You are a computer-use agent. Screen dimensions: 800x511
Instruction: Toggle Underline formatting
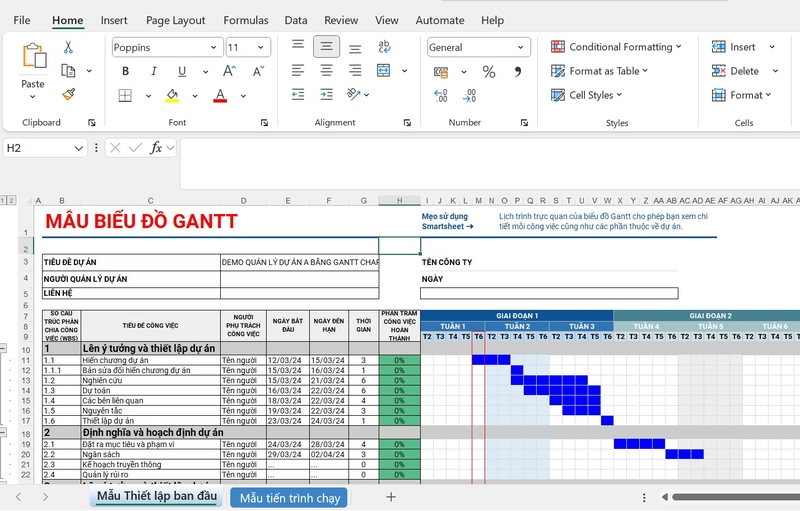182,71
